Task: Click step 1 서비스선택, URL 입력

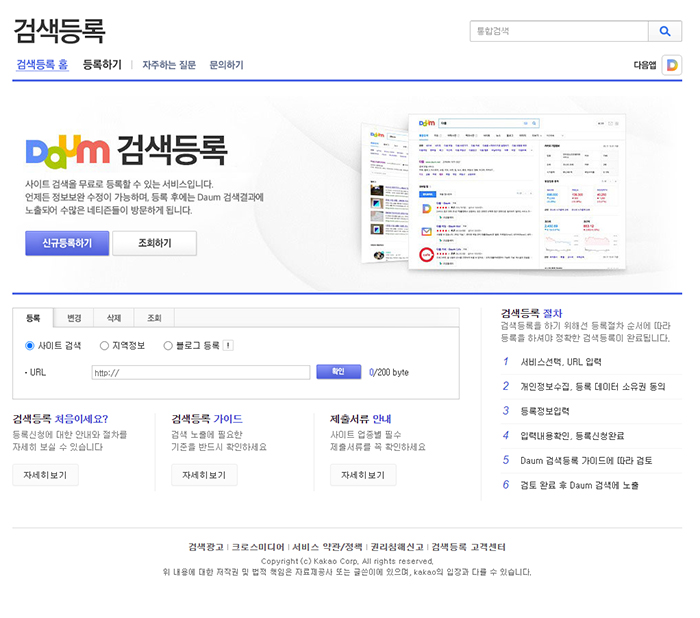Action: (x=561, y=362)
